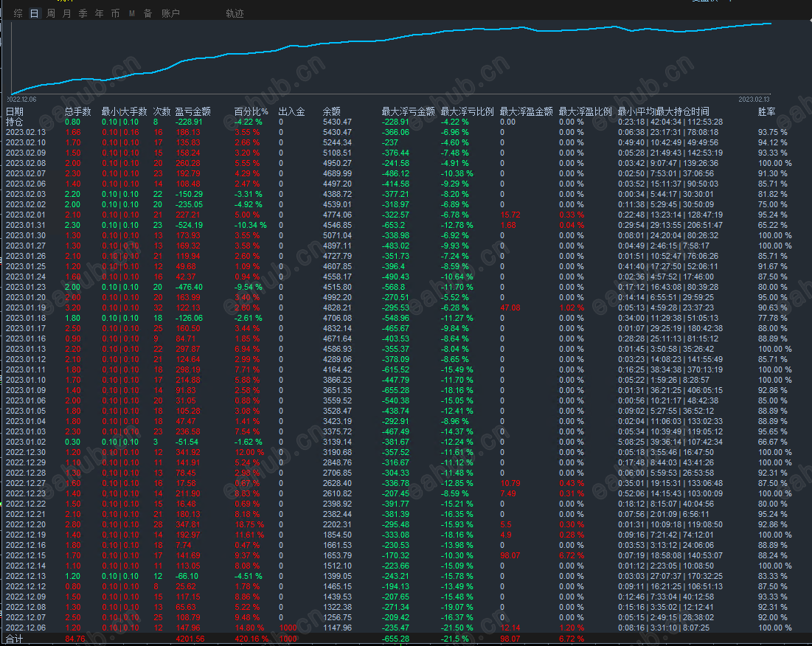The height and width of the screenshot is (646, 812).
Task: Click the 2023.01.31 date row
Action: click(x=26, y=225)
